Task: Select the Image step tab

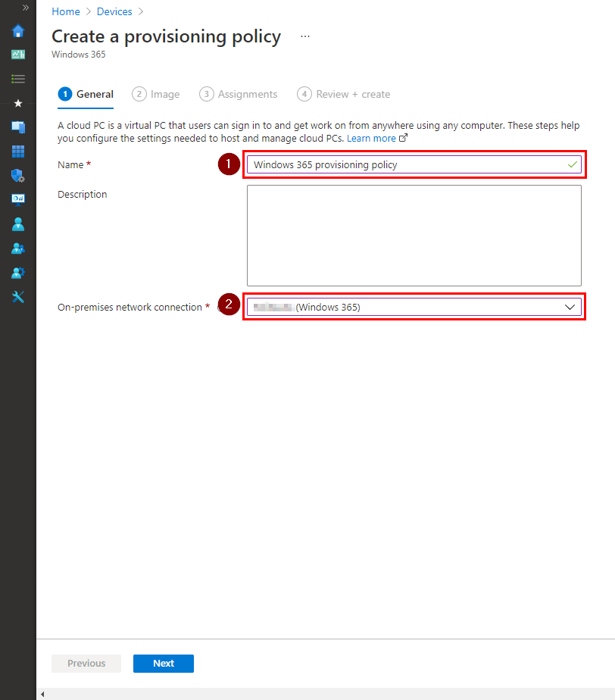Action: [156, 94]
